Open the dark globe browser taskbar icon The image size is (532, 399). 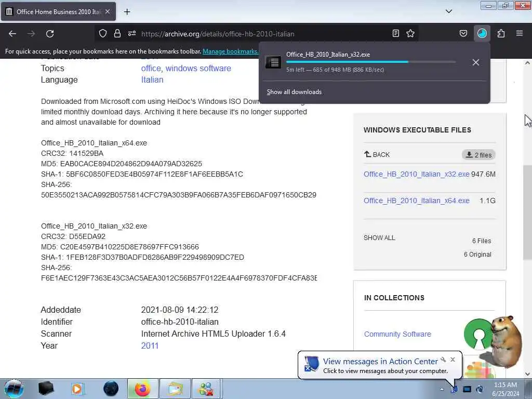click(x=111, y=389)
